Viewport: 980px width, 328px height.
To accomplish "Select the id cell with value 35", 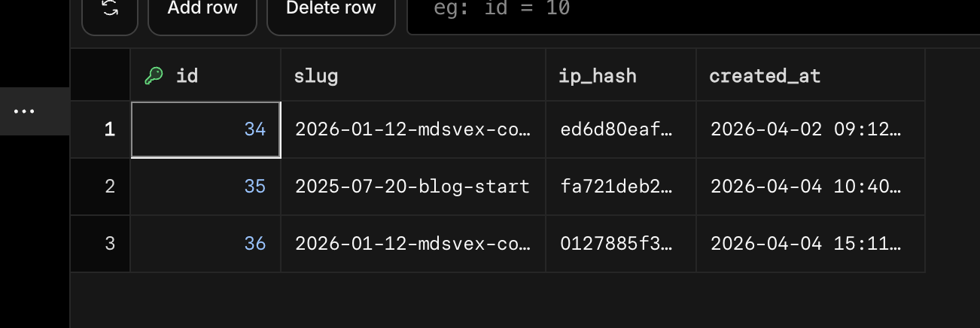I will tap(206, 186).
